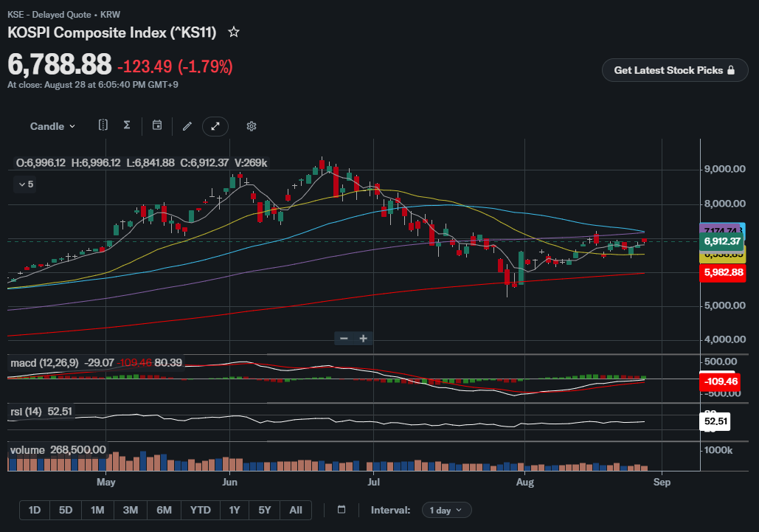Zoom out chart with minus button
The height and width of the screenshot is (532, 759).
point(344,339)
